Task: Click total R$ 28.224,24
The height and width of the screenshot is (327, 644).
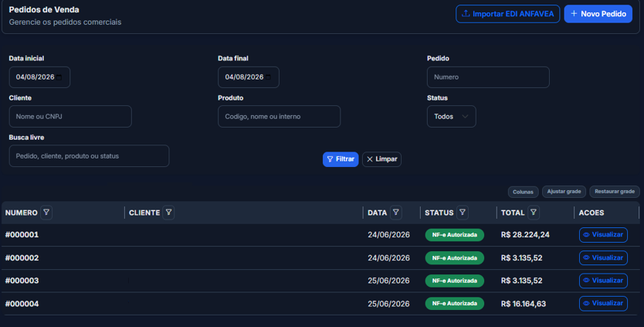Action: click(525, 235)
